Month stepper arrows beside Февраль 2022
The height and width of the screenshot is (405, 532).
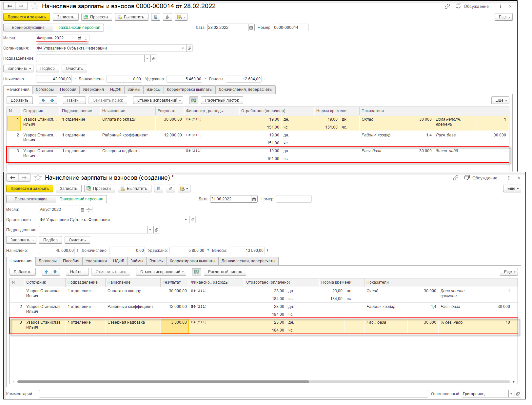(x=86, y=38)
